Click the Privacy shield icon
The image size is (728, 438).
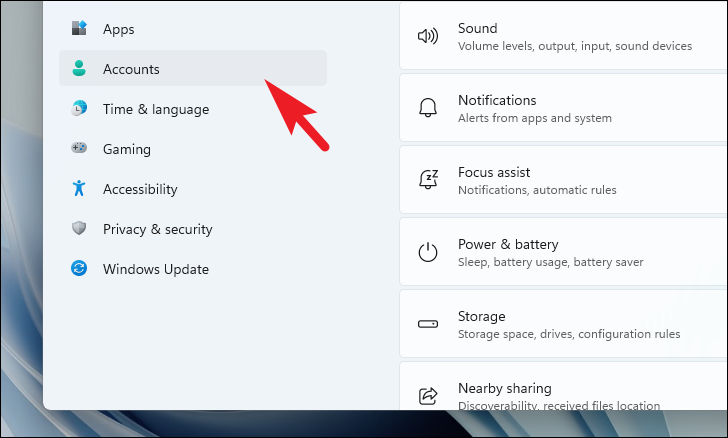(x=79, y=228)
